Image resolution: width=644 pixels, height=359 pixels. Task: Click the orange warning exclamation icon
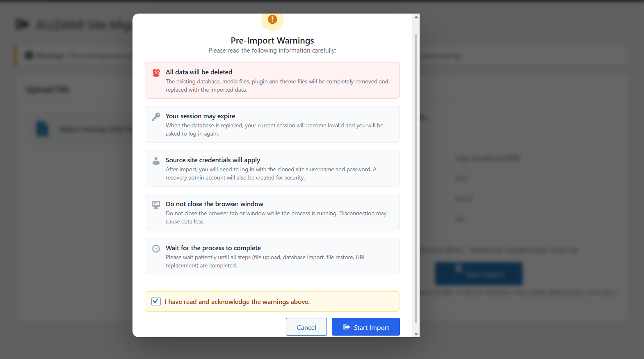click(x=272, y=20)
